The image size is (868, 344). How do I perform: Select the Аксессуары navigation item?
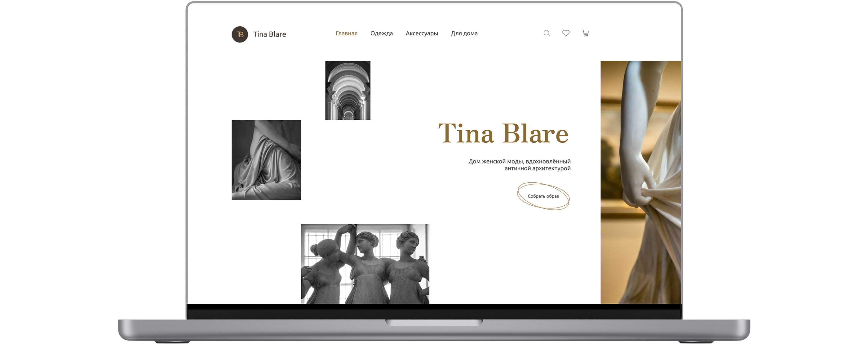click(x=422, y=34)
